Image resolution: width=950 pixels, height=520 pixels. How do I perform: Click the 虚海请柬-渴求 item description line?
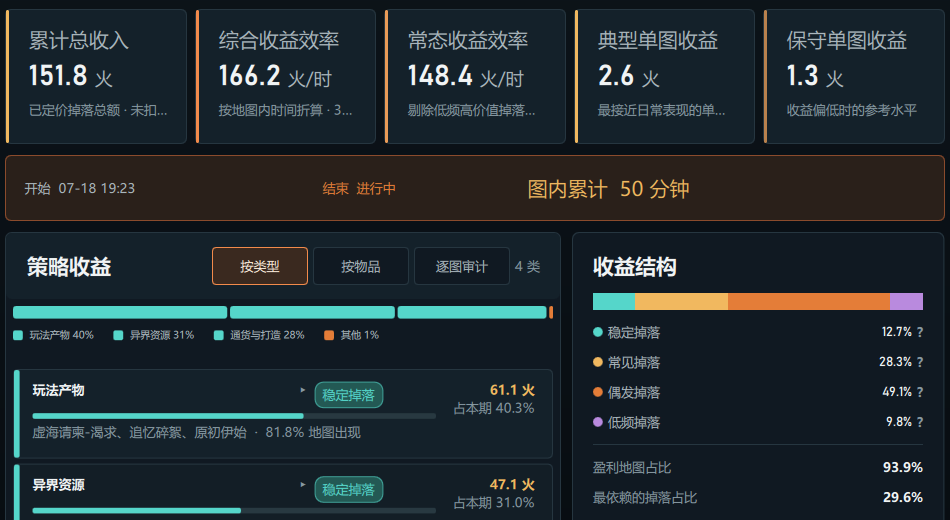[x=196, y=433]
